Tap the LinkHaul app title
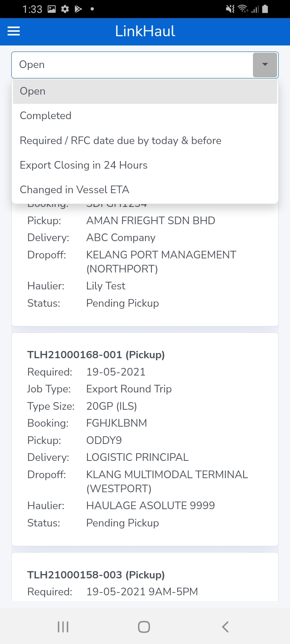Viewport: 290px width, 644px height. coord(145,31)
